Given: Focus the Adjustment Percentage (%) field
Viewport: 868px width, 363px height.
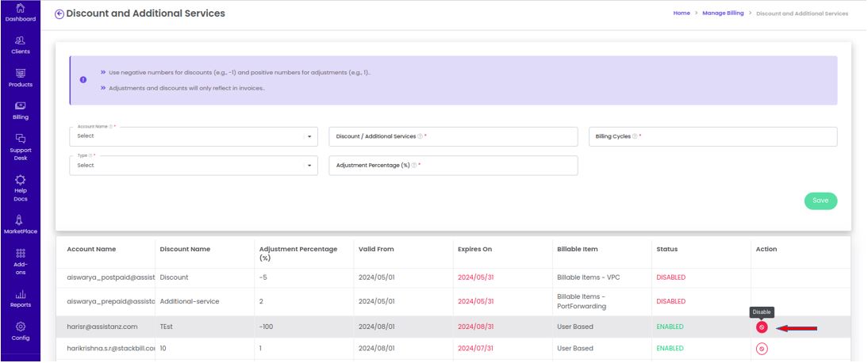Looking at the screenshot, I should [453, 166].
